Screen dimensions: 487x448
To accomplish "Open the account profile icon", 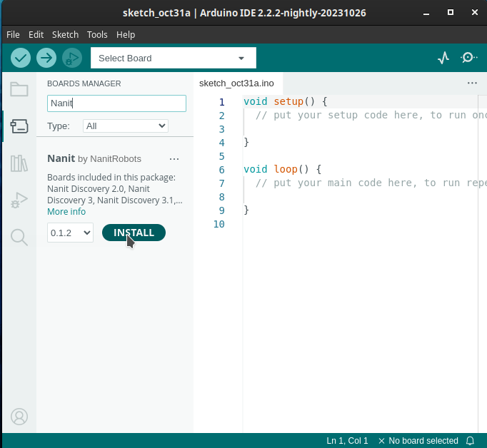I will tap(19, 417).
